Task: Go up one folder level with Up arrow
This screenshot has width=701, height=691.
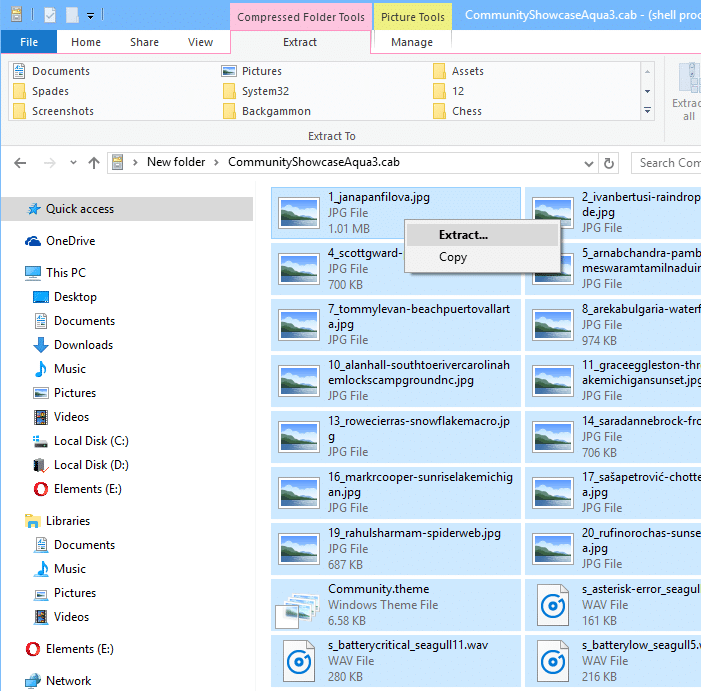Action: coord(93,163)
